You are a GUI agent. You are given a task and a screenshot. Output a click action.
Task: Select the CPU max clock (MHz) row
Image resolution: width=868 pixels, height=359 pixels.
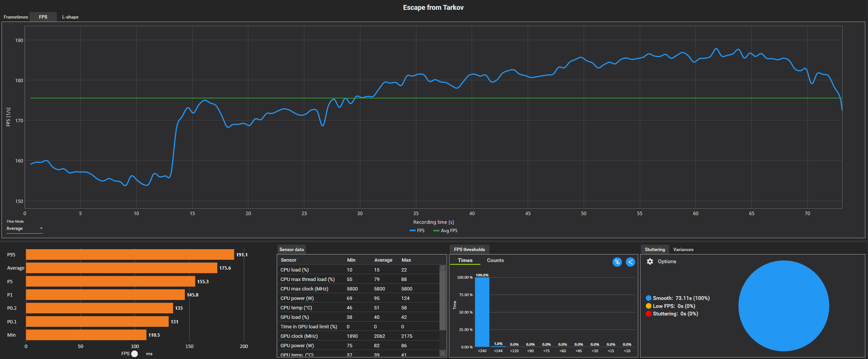(x=358, y=289)
